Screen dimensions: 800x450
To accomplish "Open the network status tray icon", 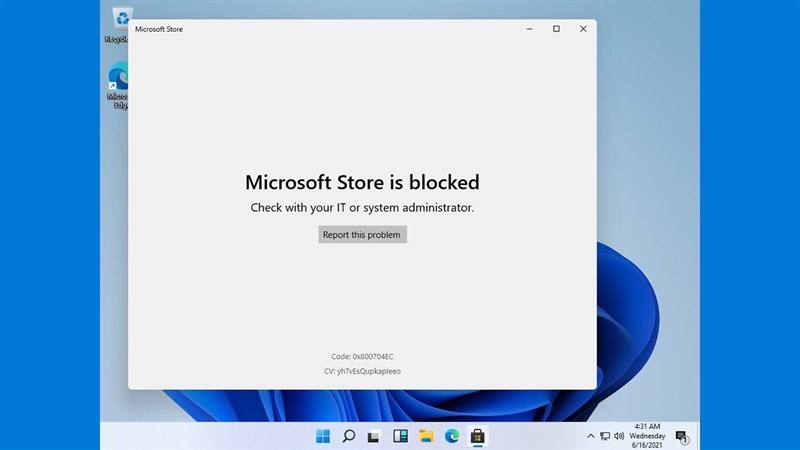I will coord(605,436).
